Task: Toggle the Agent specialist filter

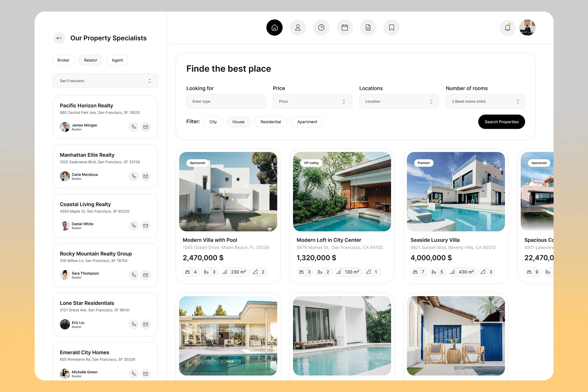Action: [x=117, y=60]
